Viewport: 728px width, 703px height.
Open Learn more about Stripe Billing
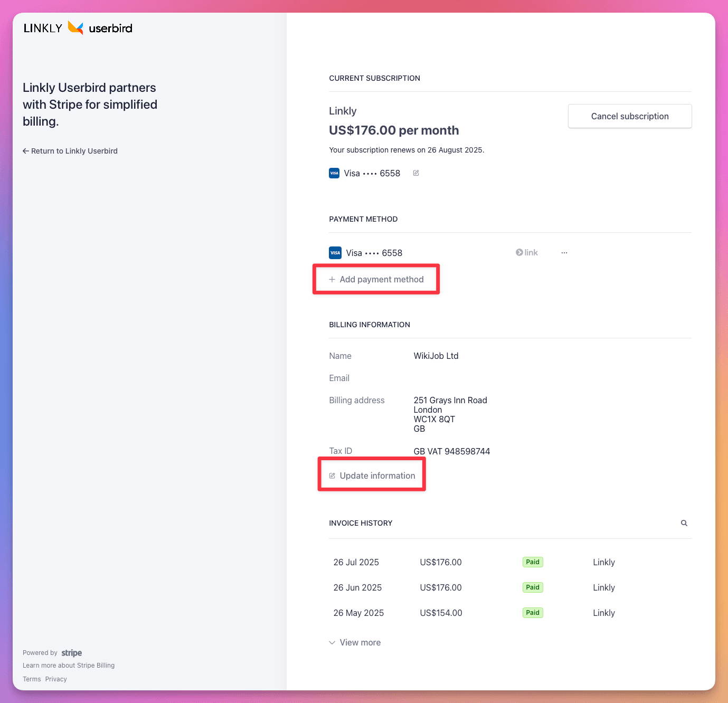point(68,666)
